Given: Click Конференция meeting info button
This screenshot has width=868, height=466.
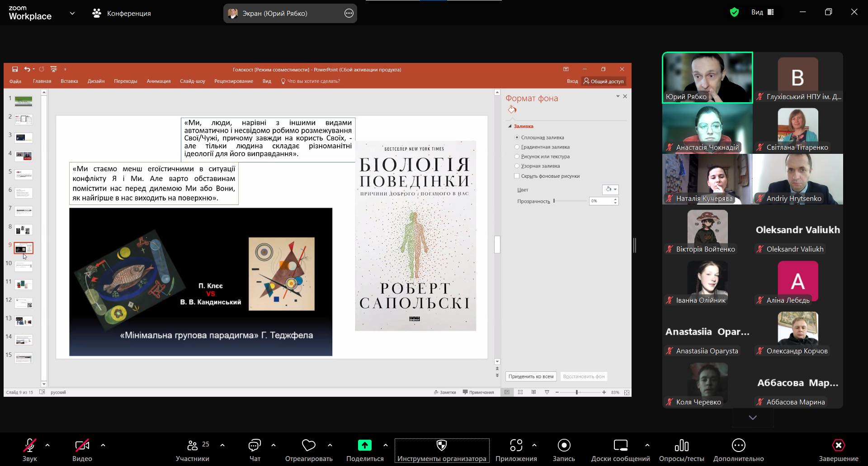Looking at the screenshot, I should (x=122, y=13).
